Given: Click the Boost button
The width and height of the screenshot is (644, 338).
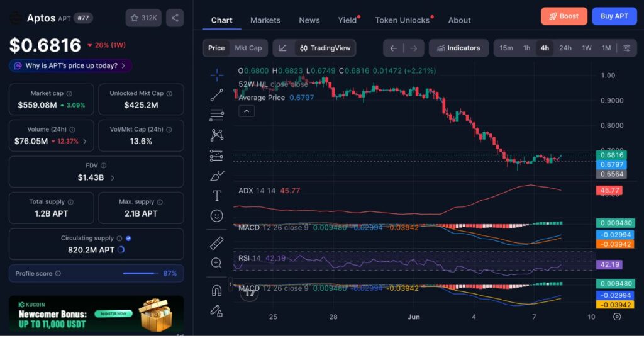Looking at the screenshot, I should 564,16.
